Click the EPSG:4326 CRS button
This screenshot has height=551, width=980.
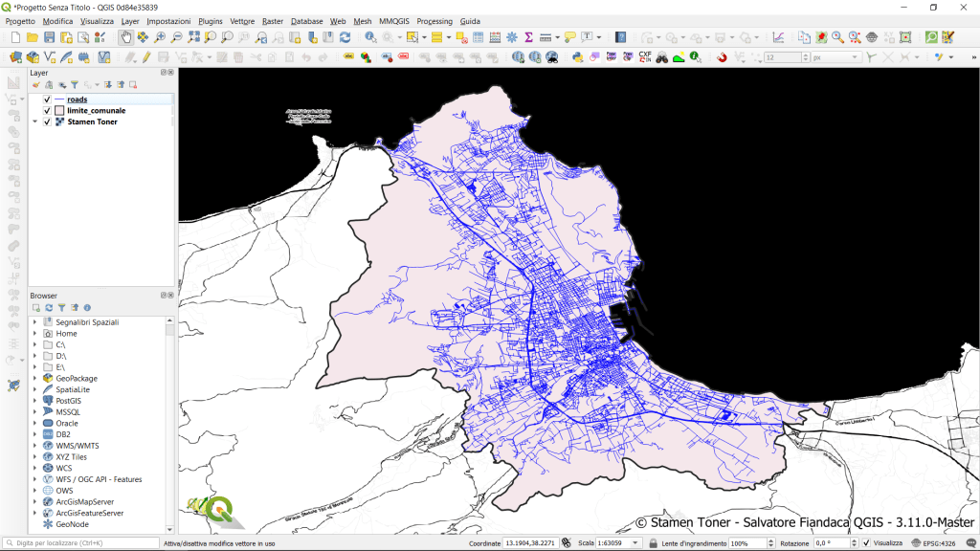(x=938, y=543)
